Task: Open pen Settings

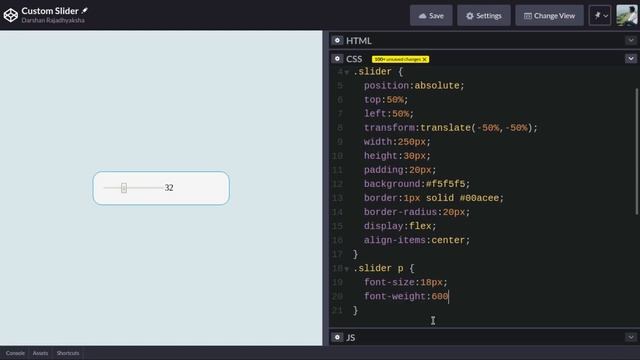Action: click(x=484, y=16)
